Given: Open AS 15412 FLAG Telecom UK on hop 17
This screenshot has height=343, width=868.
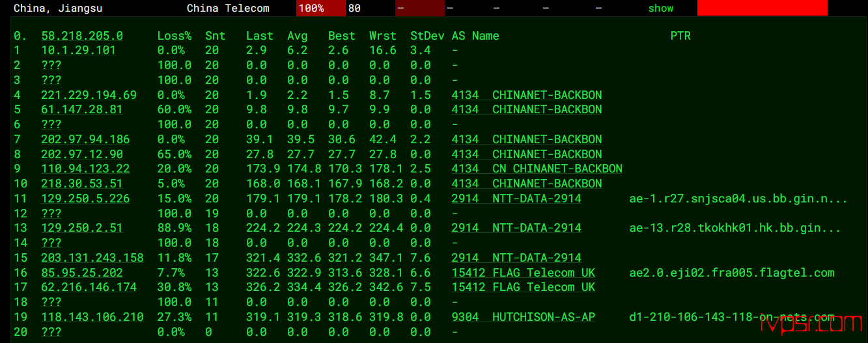Looking at the screenshot, I should tap(524, 287).
